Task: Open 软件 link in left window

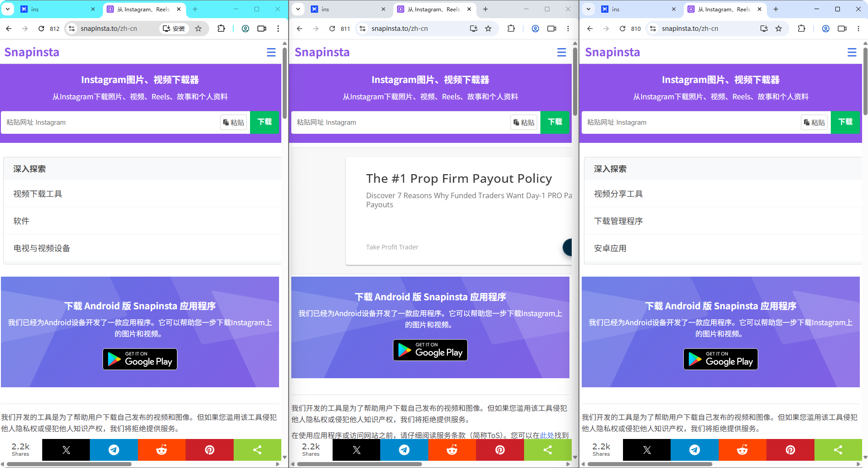Action: [21, 221]
